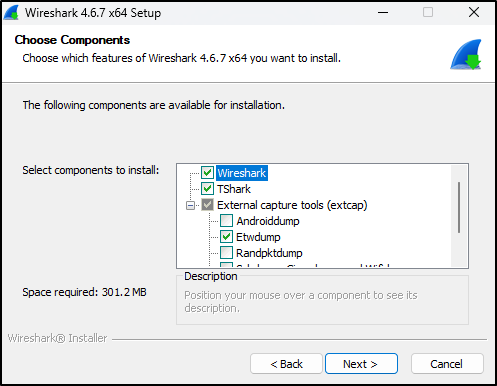Click the Next > button
The height and width of the screenshot is (386, 497).
point(361,364)
